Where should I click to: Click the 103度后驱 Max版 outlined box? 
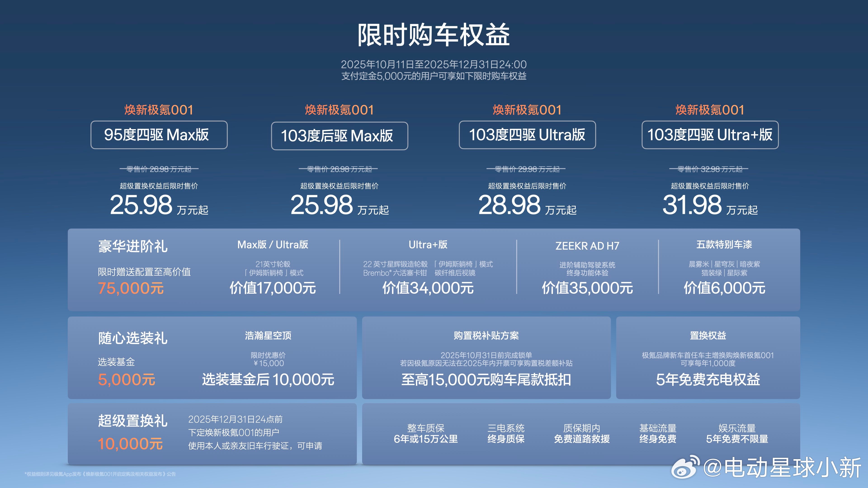click(x=339, y=136)
